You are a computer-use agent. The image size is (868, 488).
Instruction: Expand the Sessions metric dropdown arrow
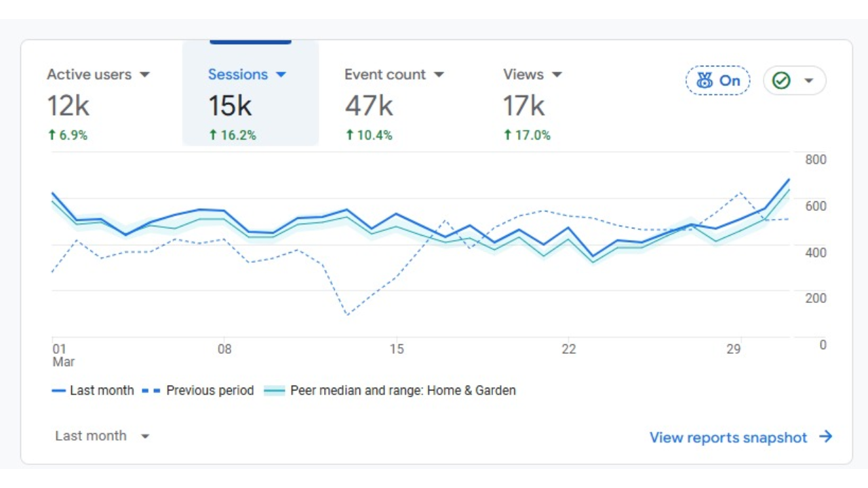coord(281,75)
